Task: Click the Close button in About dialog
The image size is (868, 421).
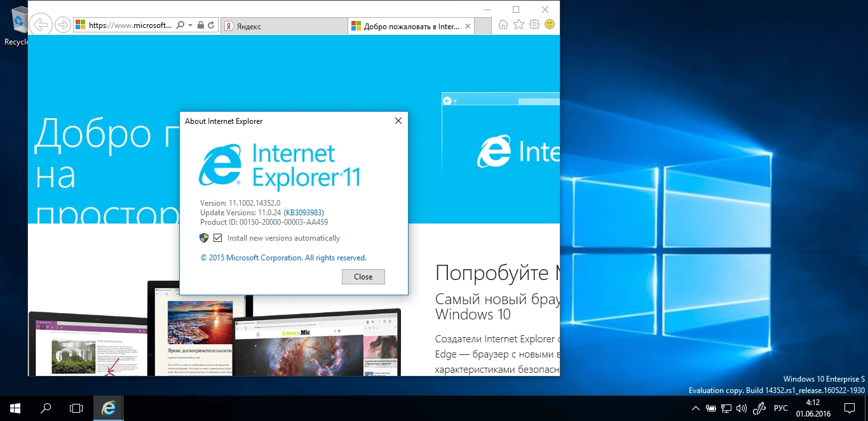Action: tap(363, 277)
